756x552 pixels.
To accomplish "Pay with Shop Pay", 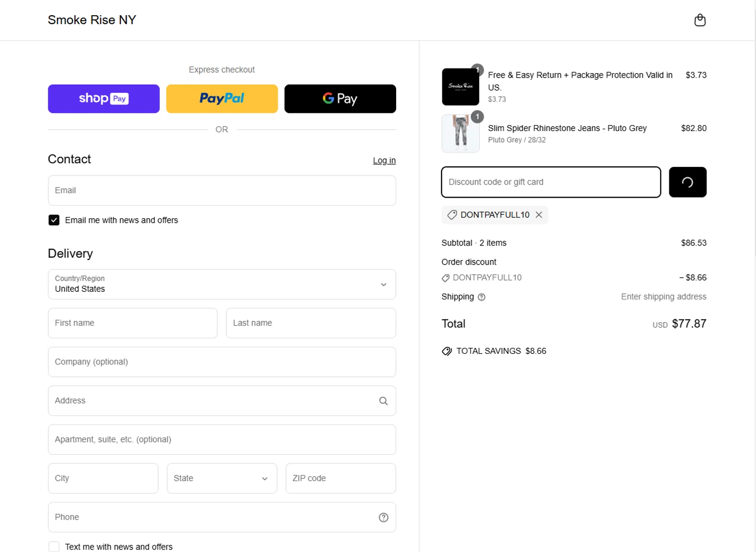I will pyautogui.click(x=104, y=99).
